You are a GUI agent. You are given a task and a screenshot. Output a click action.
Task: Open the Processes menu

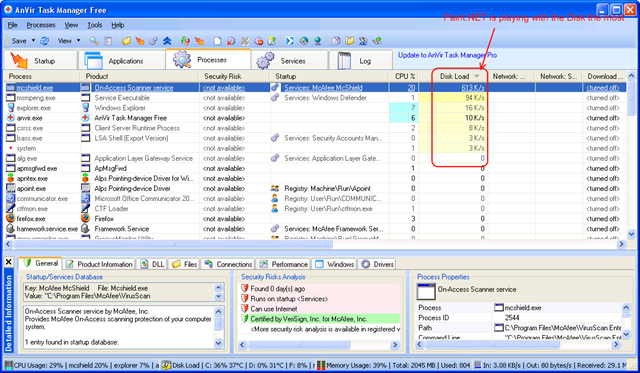[x=41, y=25]
